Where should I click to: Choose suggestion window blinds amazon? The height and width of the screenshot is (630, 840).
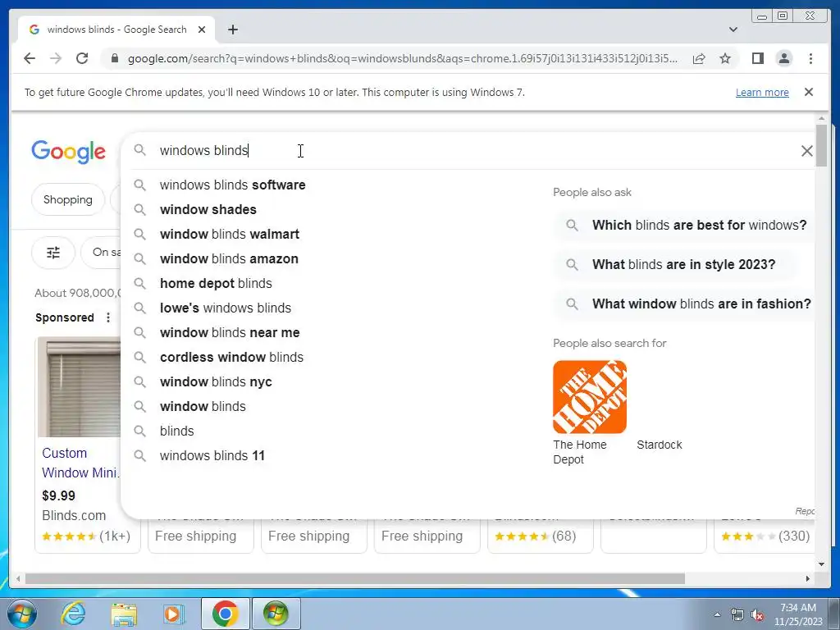click(229, 258)
